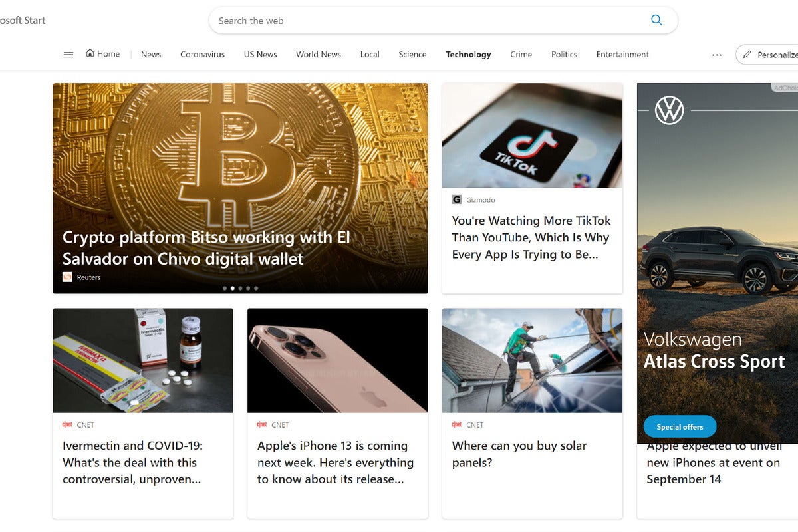798x532 pixels.
Task: Open the iPhone 13 article thumbnail
Action: click(x=337, y=360)
